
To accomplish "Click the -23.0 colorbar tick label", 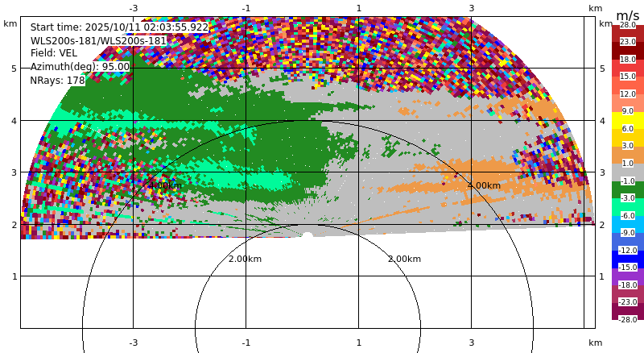I will coord(628,302).
